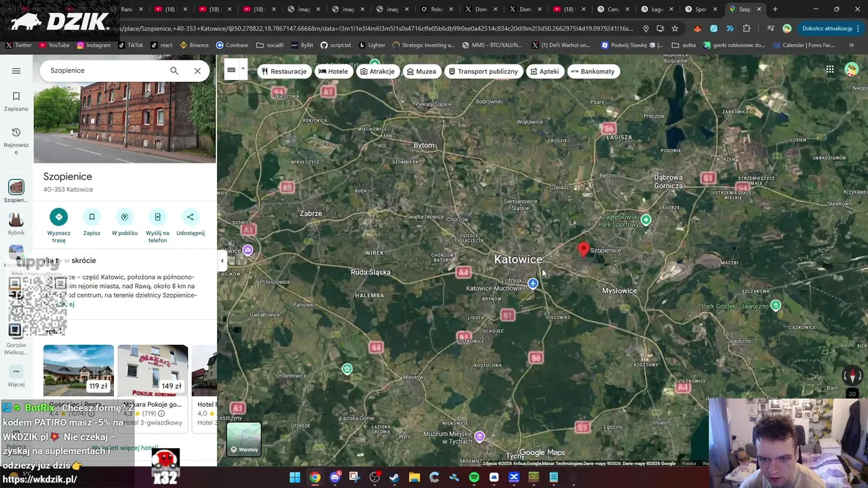Select Rybnik in the recent places sidebar

click(x=16, y=223)
